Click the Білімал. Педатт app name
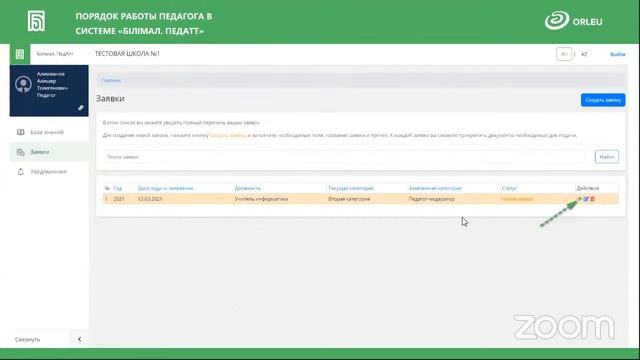 click(55, 54)
